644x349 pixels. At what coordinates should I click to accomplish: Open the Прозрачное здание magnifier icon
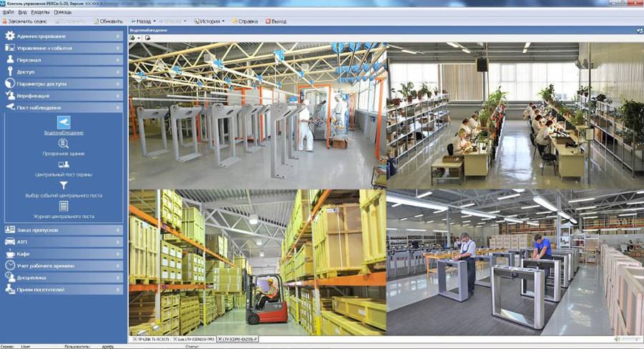(x=64, y=143)
